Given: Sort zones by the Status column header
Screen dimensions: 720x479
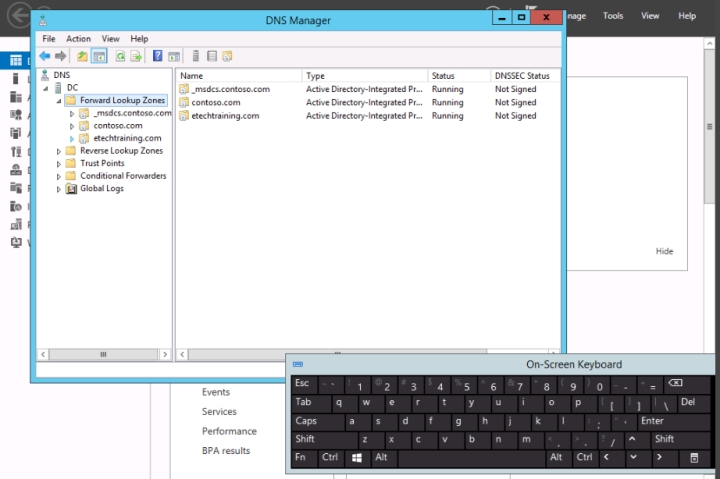Looking at the screenshot, I should pyautogui.click(x=442, y=76).
